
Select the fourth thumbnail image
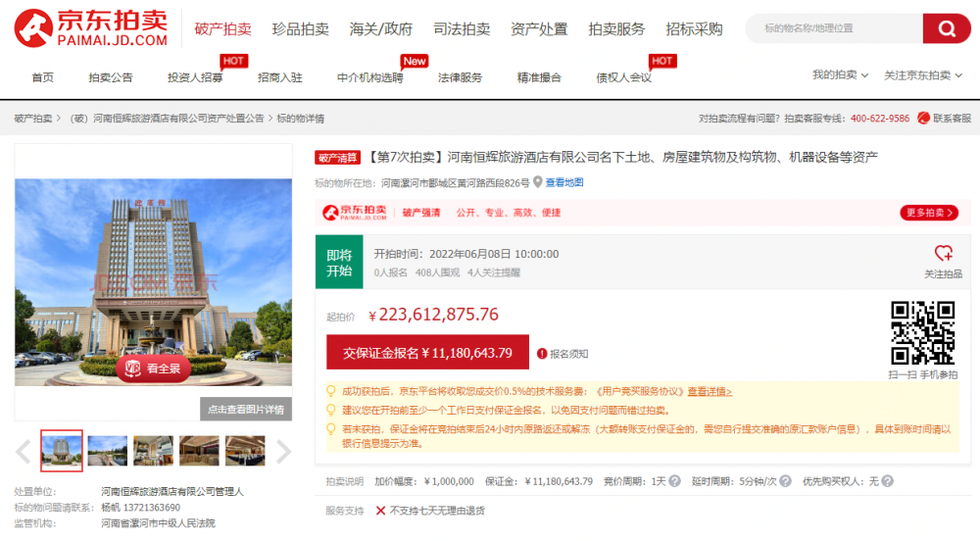[199, 451]
